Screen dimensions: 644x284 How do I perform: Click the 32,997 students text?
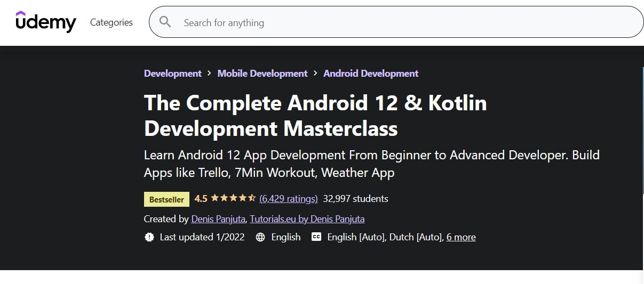point(355,199)
